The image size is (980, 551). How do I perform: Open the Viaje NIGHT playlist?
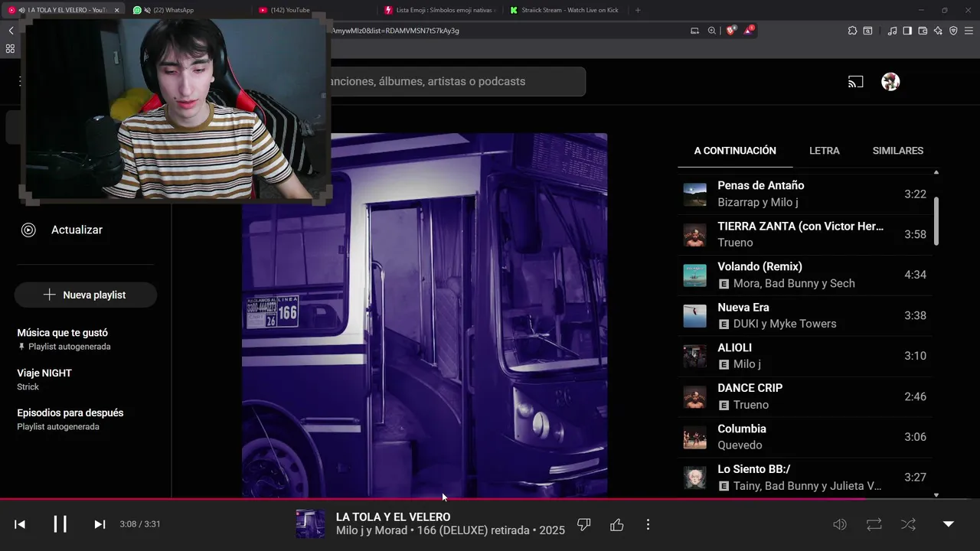(44, 380)
